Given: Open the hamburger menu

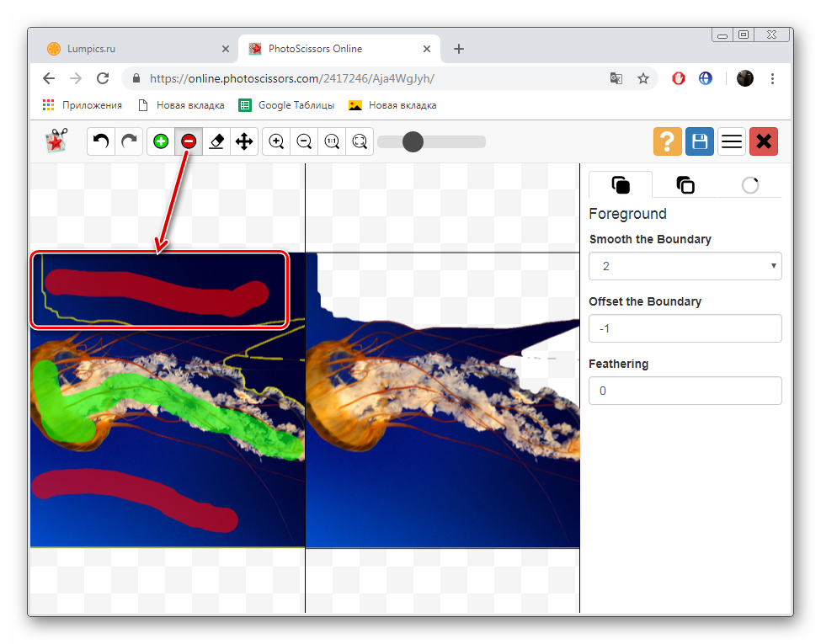Looking at the screenshot, I should (732, 141).
